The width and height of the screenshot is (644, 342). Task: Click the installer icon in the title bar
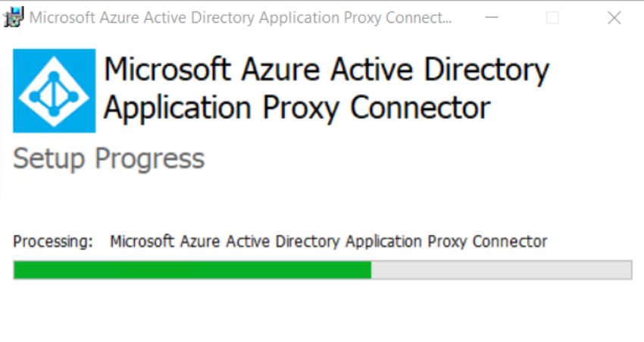14,17
